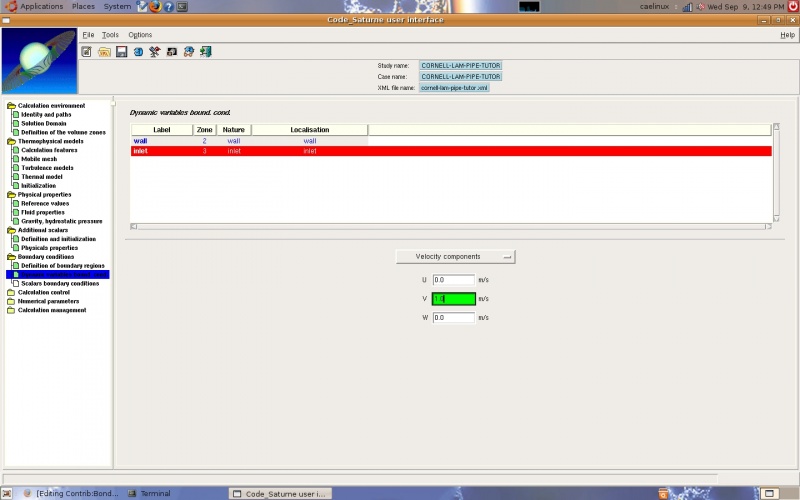Collapse the Boundary conditions folder

pos(11,257)
